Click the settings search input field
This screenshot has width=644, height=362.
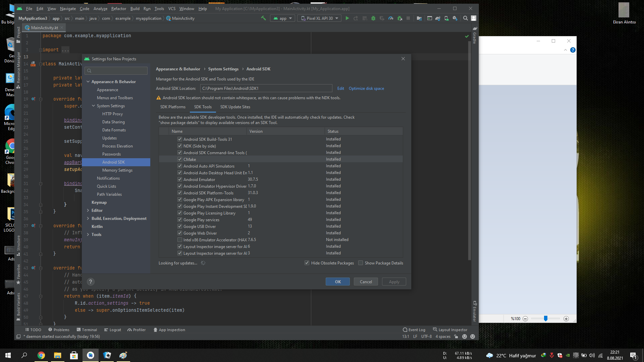(x=119, y=71)
